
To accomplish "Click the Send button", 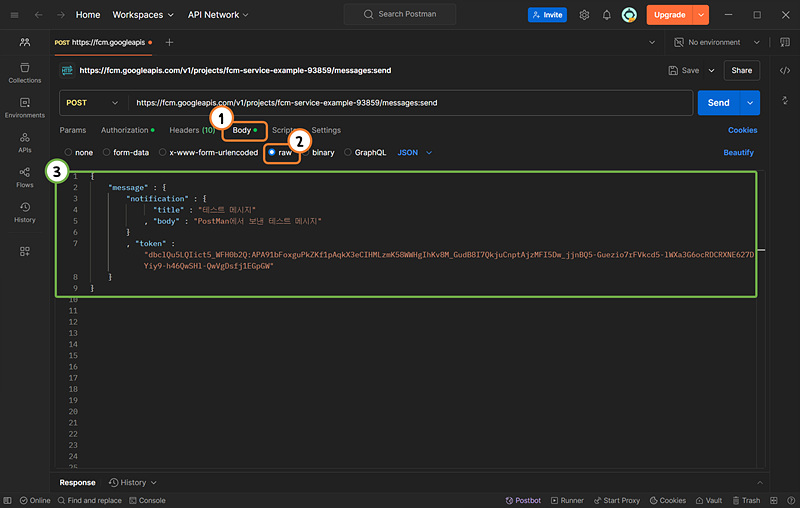I will click(718, 103).
